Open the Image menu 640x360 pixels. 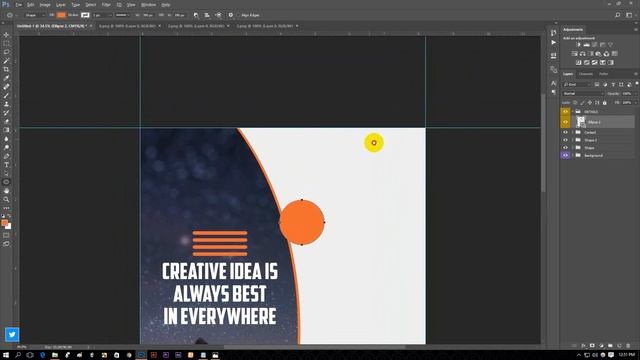45,5
